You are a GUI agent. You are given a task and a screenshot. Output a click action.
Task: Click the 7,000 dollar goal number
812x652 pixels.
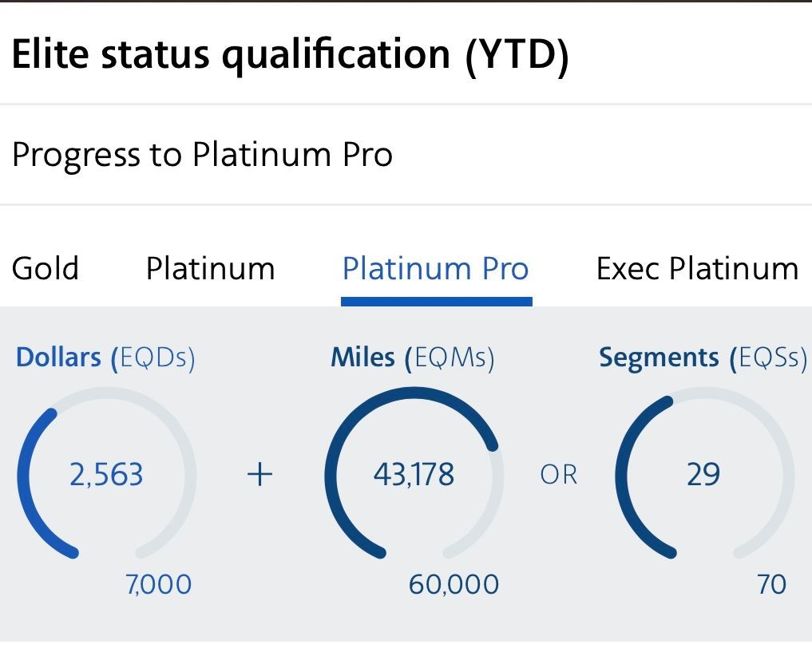coord(159,585)
